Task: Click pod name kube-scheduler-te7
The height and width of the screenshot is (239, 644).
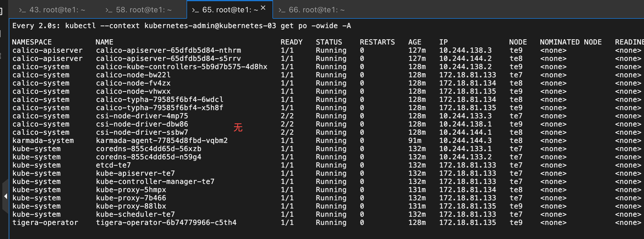Action: point(135,214)
